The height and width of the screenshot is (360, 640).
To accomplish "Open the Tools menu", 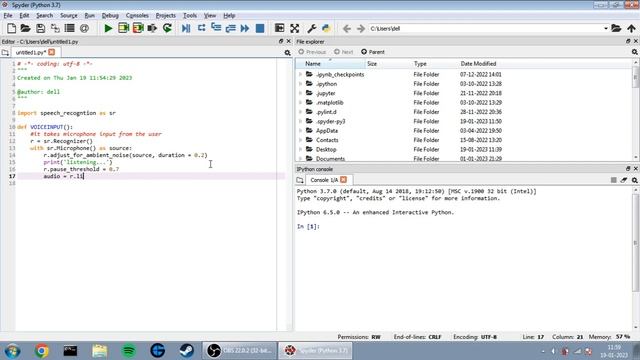I will [190, 16].
